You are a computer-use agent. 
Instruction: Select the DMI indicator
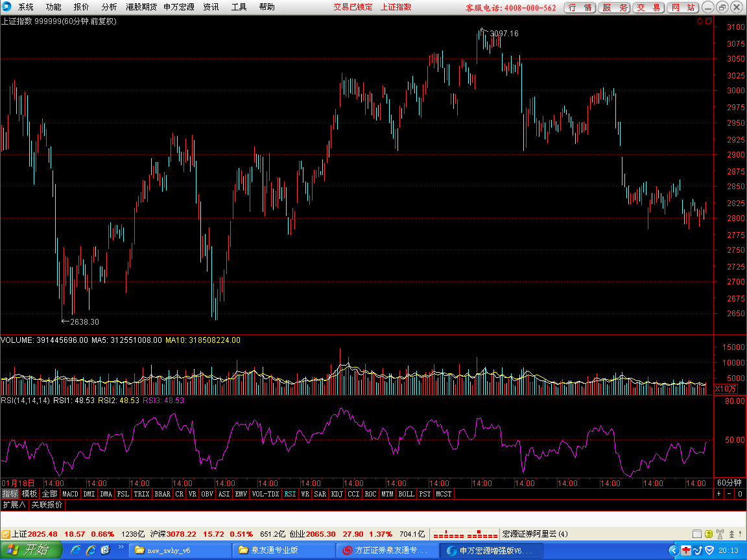click(x=89, y=494)
